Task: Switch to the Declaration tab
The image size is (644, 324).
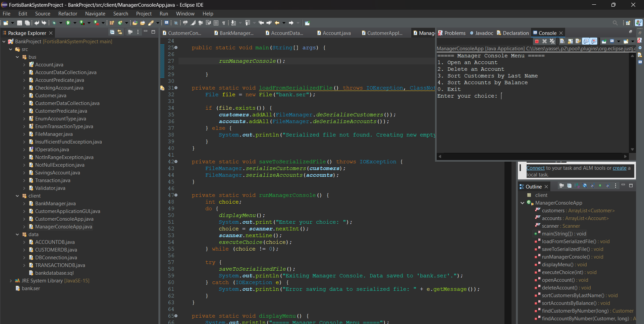Action: pos(513,33)
